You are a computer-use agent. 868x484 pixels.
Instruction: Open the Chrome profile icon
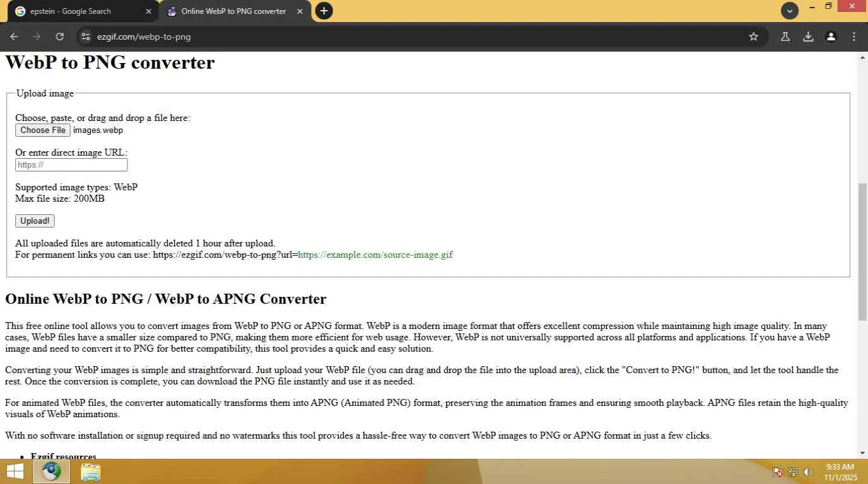[831, 37]
